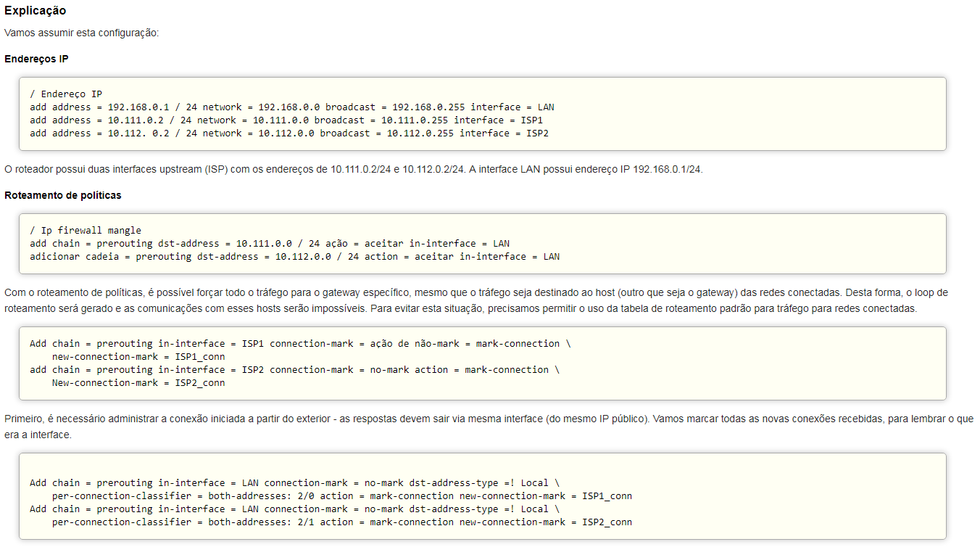Screen dimensions: 980x547
Task: Click the "Explicação" heading
Action: click(36, 11)
